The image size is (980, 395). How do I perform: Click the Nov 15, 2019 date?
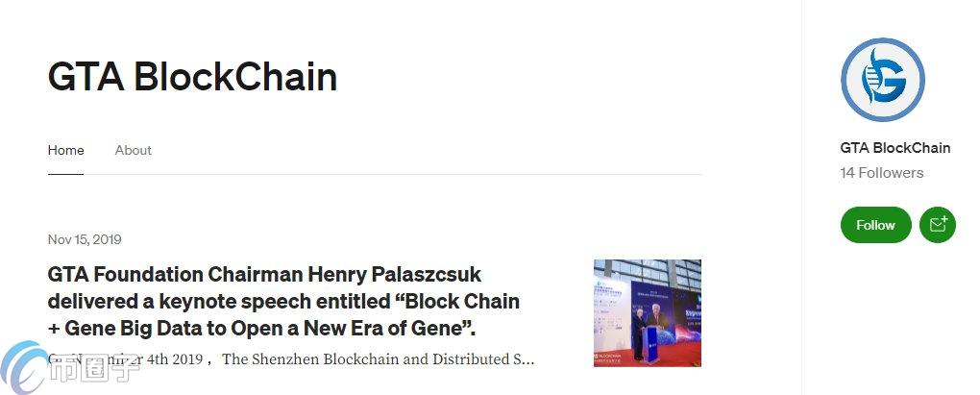click(x=85, y=239)
